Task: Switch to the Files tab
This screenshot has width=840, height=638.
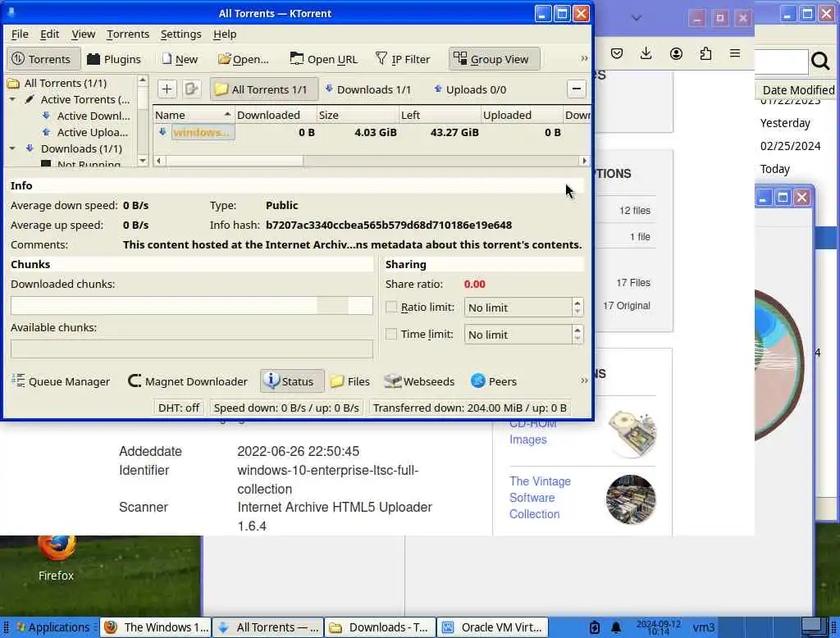Action: (x=349, y=381)
